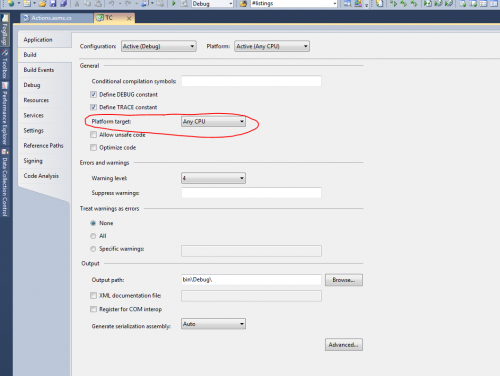Open New Project dropdown arrow
Screen dimensions: 500x376
click(x=19, y=3)
